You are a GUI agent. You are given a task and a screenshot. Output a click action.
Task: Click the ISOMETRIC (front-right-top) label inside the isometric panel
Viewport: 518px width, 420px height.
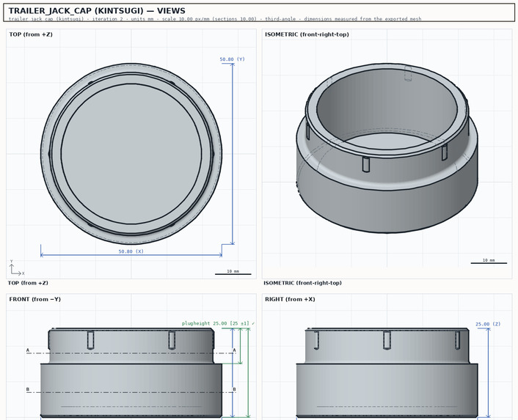(x=307, y=34)
